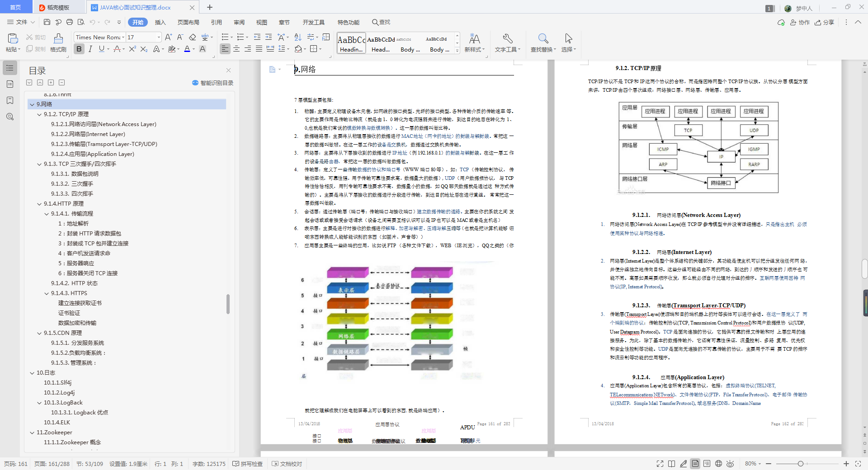Center-align paragraph text
Image resolution: width=868 pixels, height=470 pixels.
click(236, 49)
